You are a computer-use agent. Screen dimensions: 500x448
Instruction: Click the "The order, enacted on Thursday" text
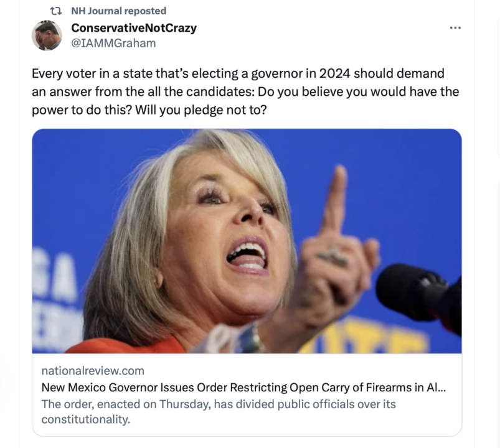[126, 404]
